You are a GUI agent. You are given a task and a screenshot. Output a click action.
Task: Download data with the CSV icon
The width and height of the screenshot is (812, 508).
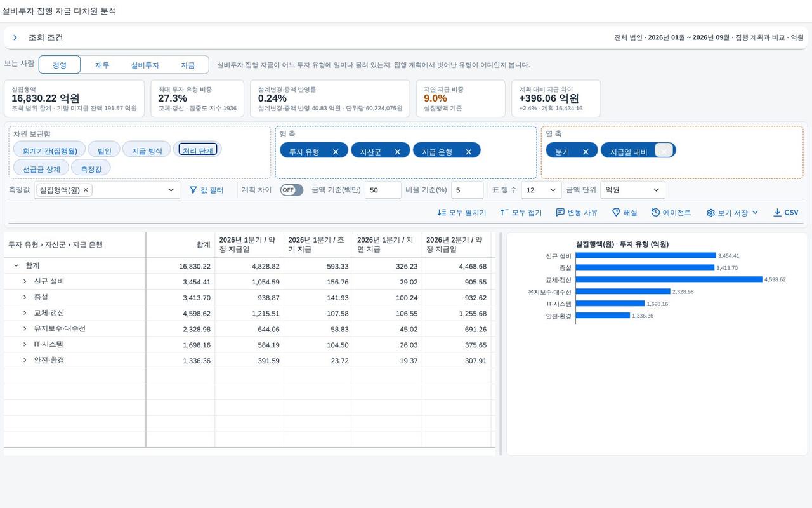pyautogui.click(x=777, y=213)
